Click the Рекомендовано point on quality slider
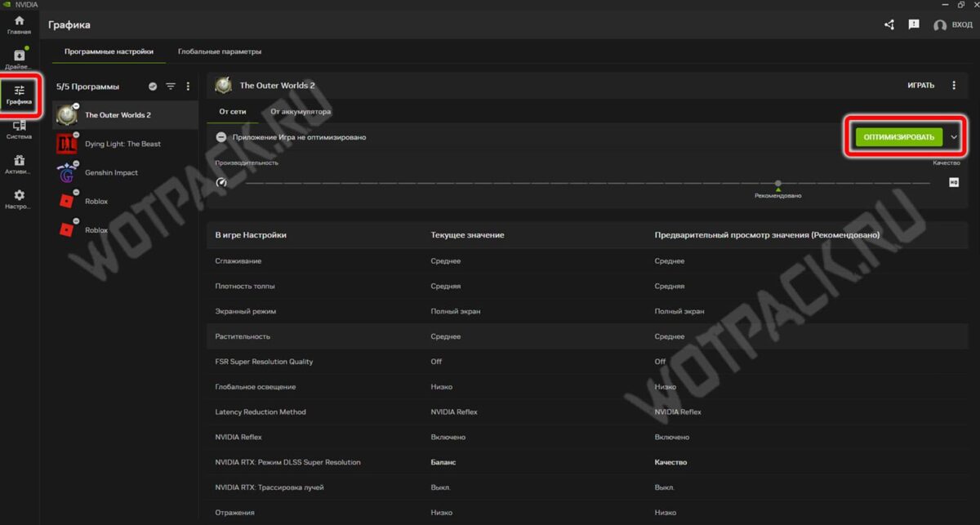This screenshot has width=980, height=525. tap(777, 184)
